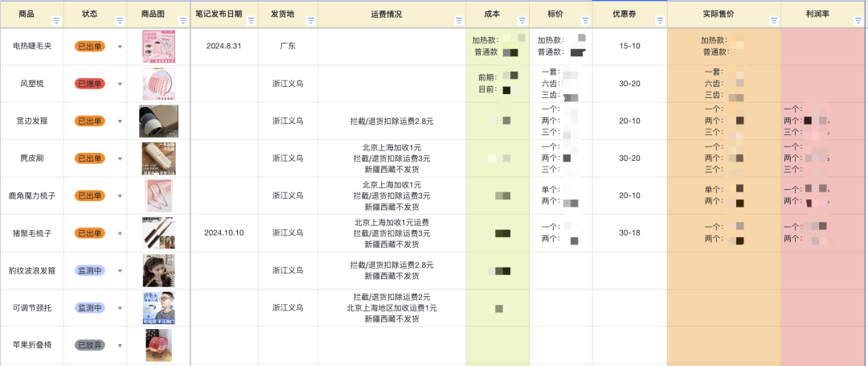
Task: Select product name cell 苹果折叠椅
Action: [x=32, y=346]
